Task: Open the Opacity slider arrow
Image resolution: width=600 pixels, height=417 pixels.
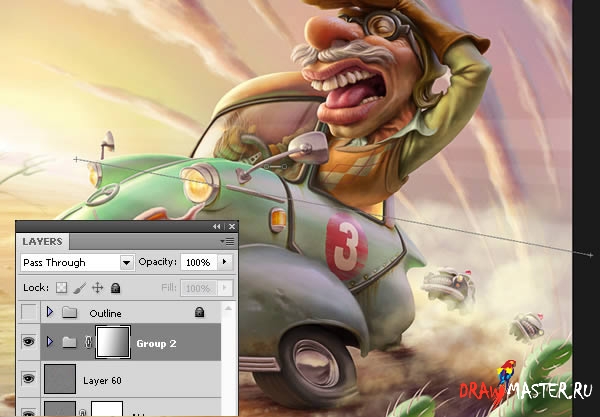Action: click(225, 262)
